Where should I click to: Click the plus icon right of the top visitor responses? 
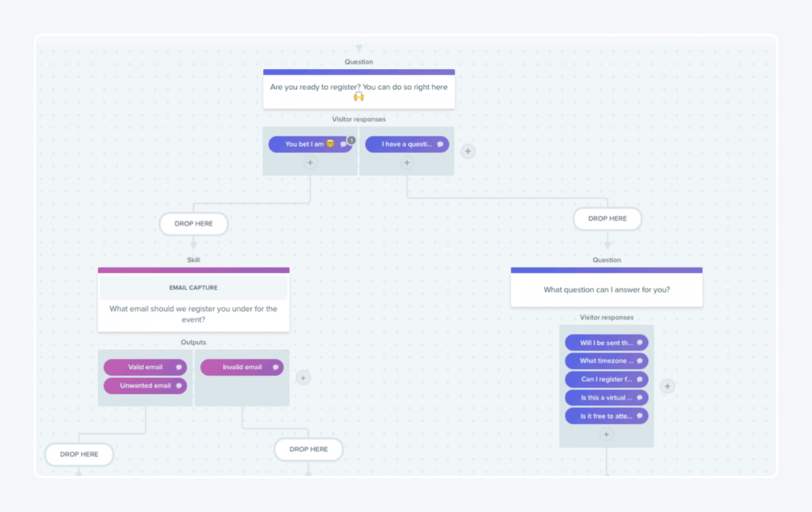[468, 151]
